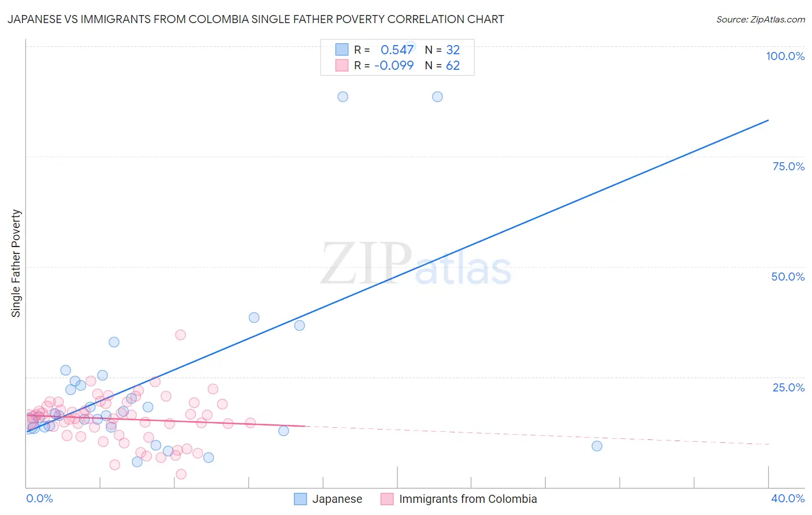Select the Immigrants from Colombia legend label

[468, 499]
